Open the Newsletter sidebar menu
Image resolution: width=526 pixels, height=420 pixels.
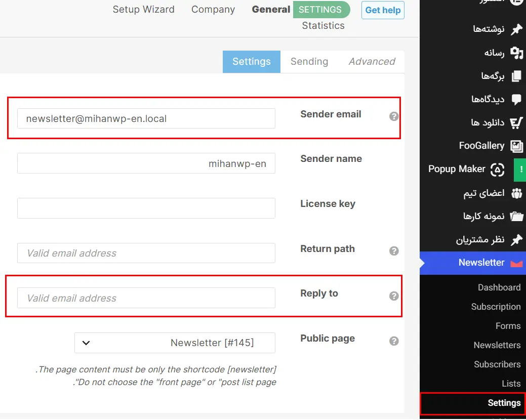[473, 263]
